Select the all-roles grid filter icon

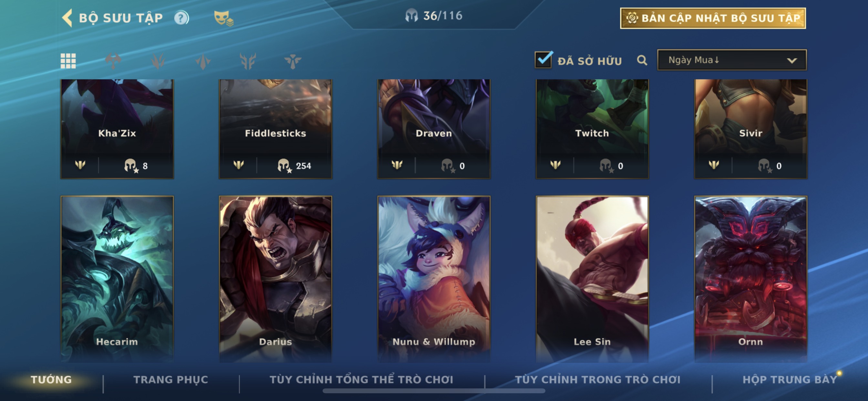(x=68, y=61)
